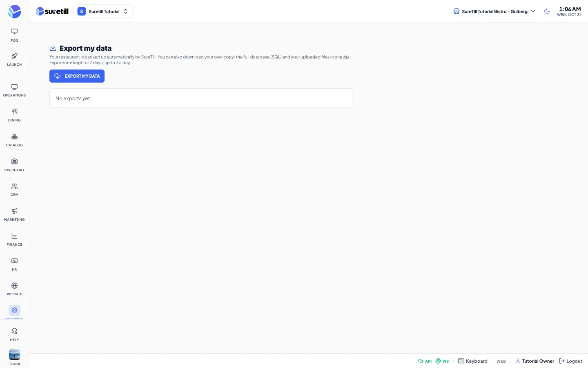Click the Logout button
Image resolution: width=588 pixels, height=368 pixels.
point(570,361)
